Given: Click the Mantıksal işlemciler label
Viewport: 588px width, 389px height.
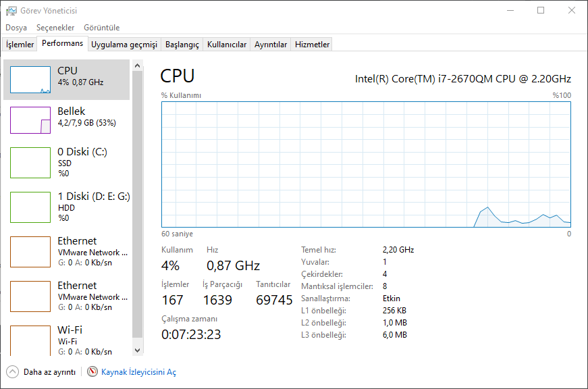Looking at the screenshot, I should pos(337,286).
